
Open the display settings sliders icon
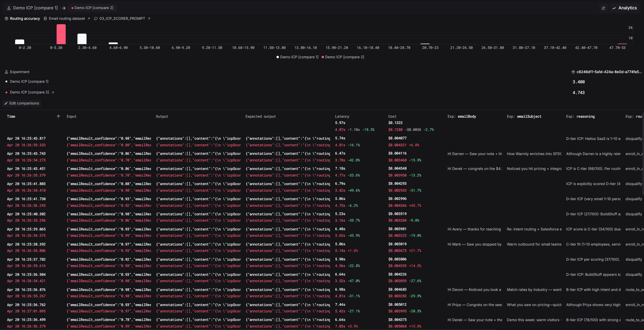603,8
